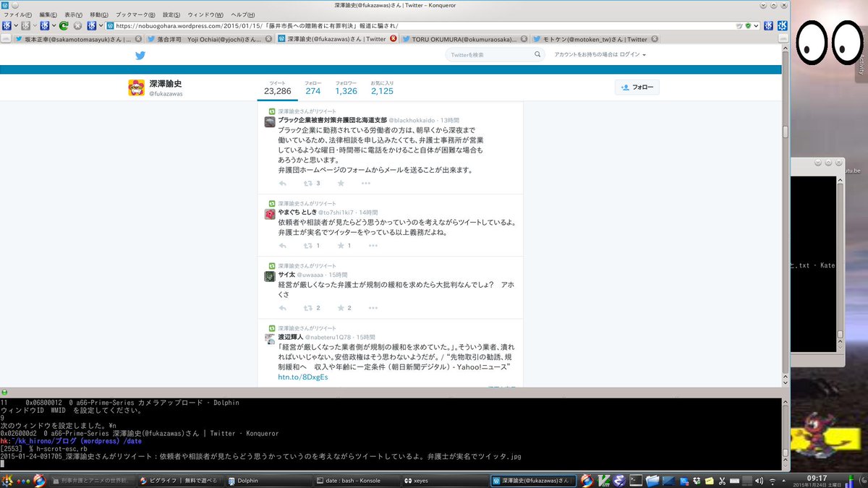Click the magnifier icon in Twitter search box
The image size is (868, 488).
(x=537, y=55)
